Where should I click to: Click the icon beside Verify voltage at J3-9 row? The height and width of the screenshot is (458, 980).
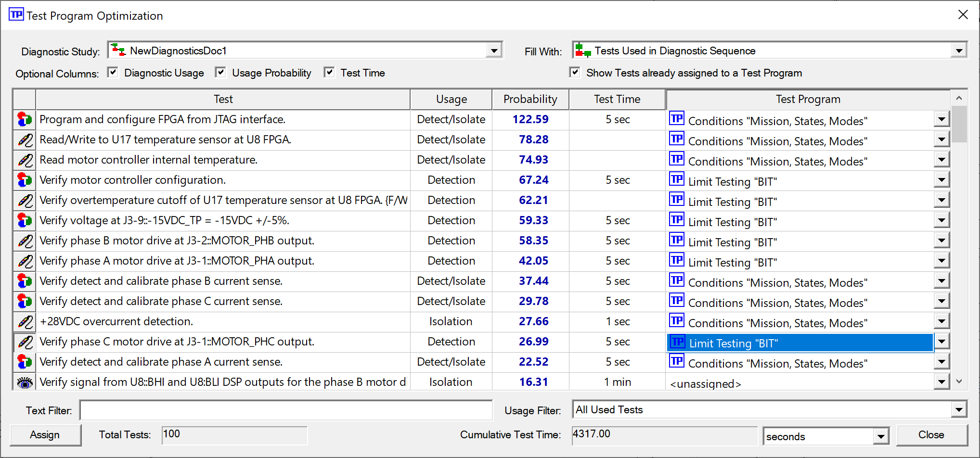pos(25,220)
